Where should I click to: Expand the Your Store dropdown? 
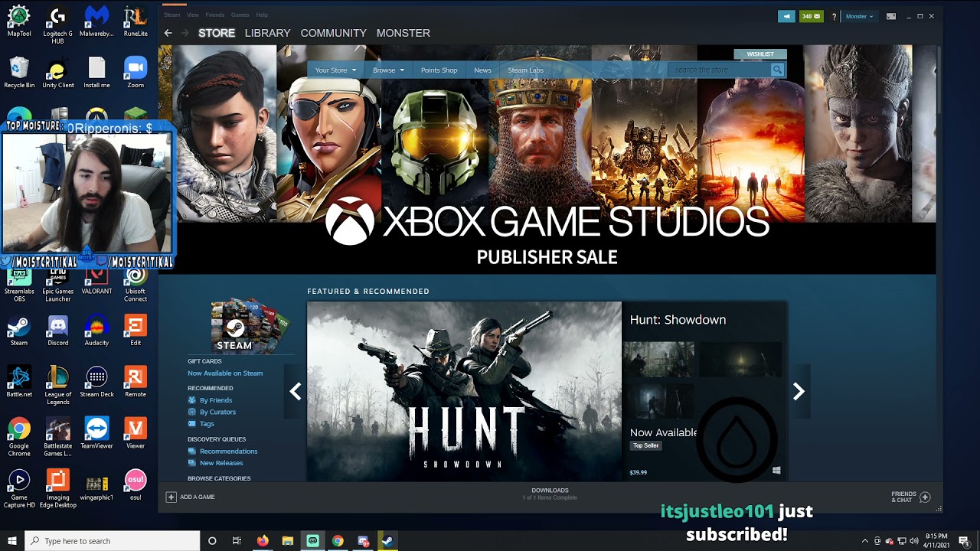point(335,70)
